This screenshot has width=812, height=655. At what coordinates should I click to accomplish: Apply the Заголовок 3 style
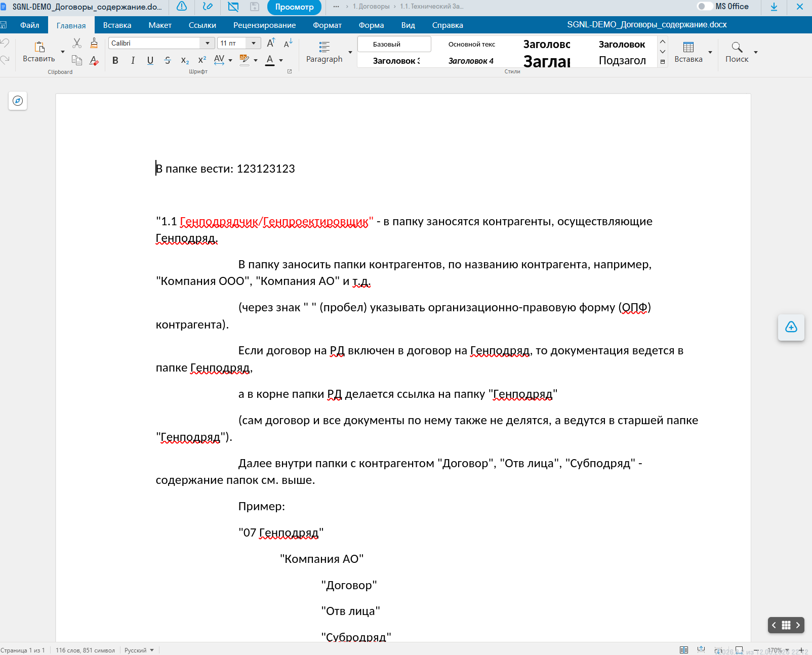(x=396, y=61)
